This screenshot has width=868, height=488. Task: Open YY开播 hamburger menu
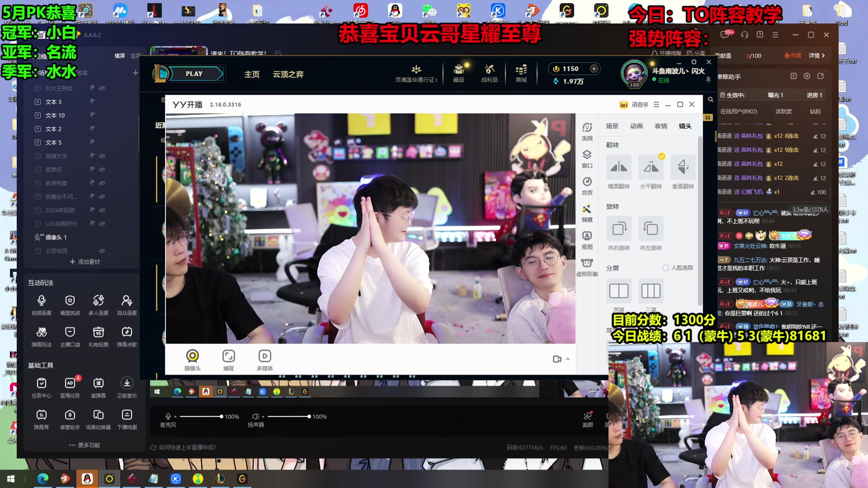656,104
